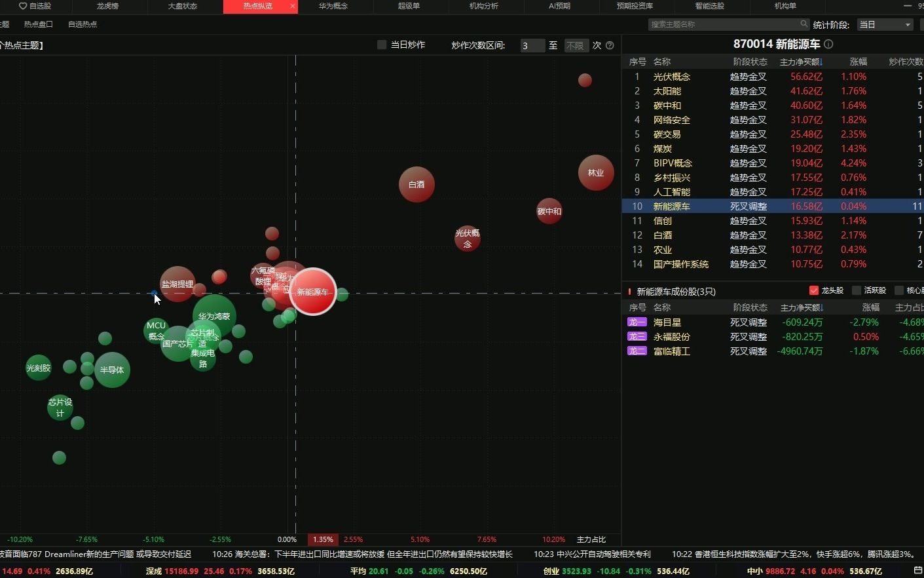Click the 海关总署 news ticker headline
Screen dimensions: 924x578
tap(362, 554)
